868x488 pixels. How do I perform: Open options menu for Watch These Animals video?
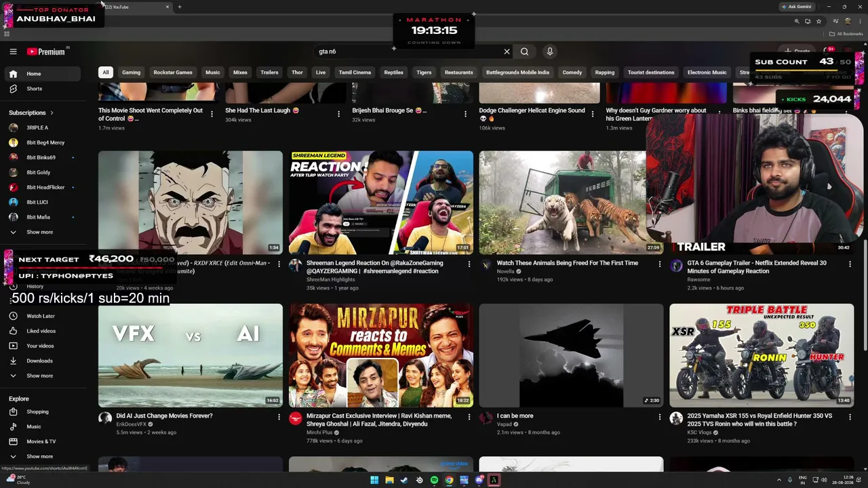pos(660,264)
